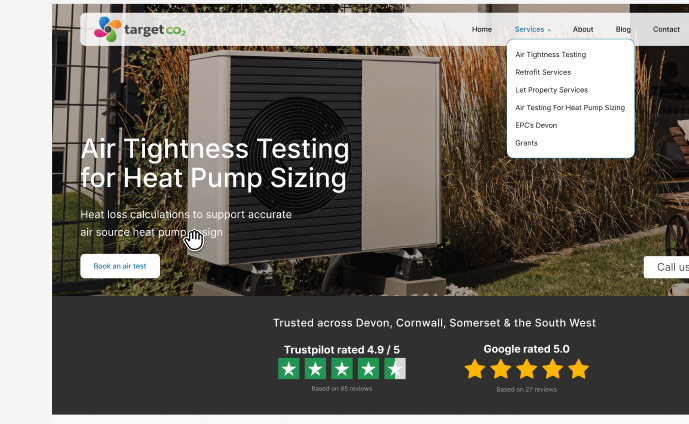Click the last gold Google star

pos(579,369)
